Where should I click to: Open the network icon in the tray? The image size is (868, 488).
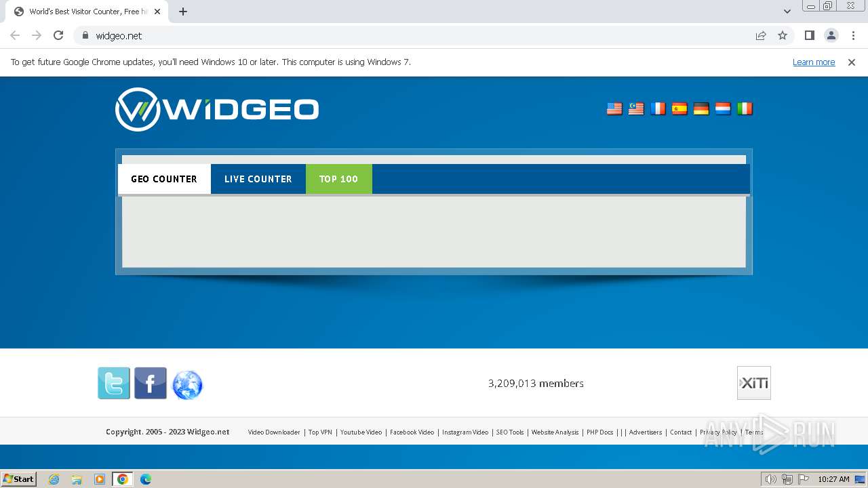(x=787, y=479)
